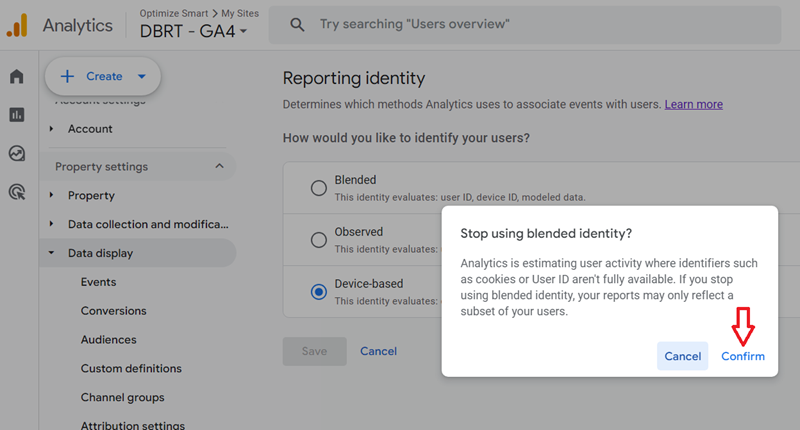800x430 pixels.
Task: Confirm stopping blended identity in dialog
Action: 743,356
